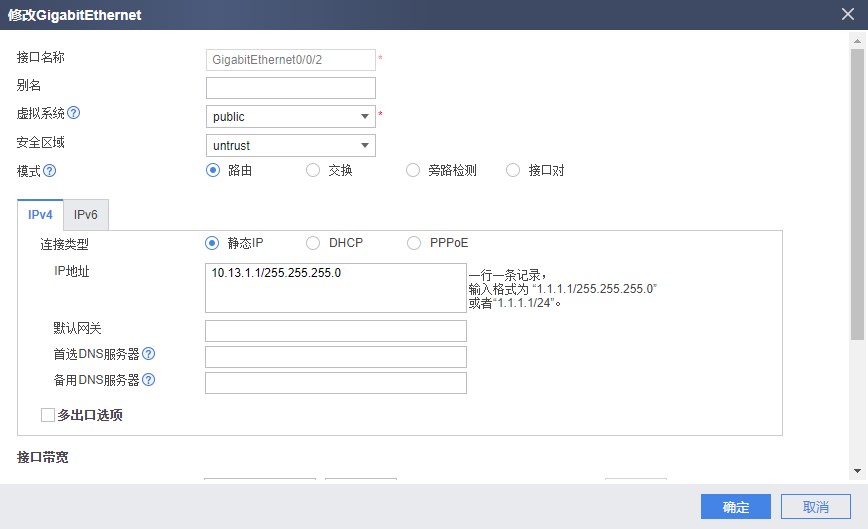
Task: Click the 默认网关 input field
Action: click(335, 331)
